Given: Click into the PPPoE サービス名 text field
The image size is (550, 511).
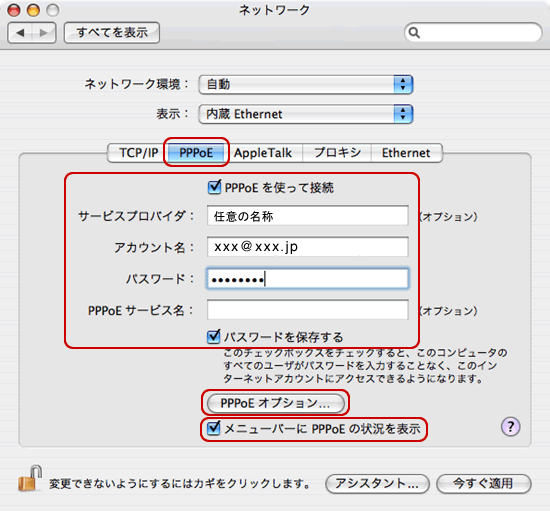Looking at the screenshot, I should (308, 310).
